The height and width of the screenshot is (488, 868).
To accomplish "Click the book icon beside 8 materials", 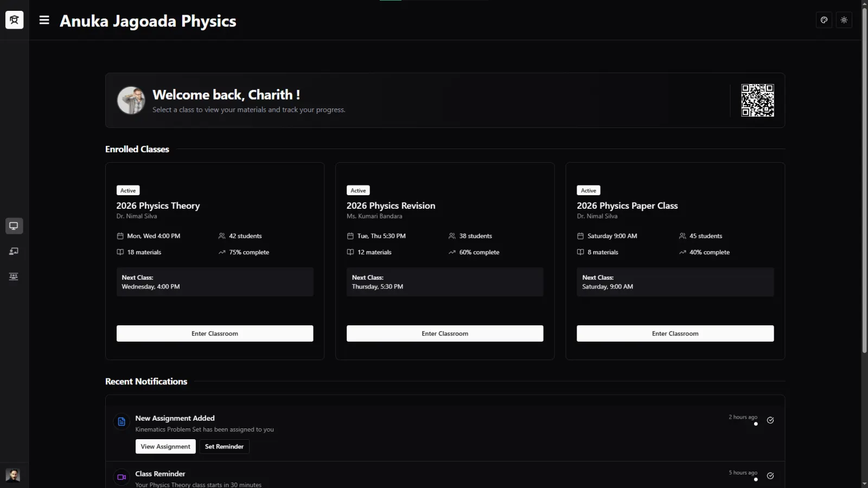I will pyautogui.click(x=580, y=252).
